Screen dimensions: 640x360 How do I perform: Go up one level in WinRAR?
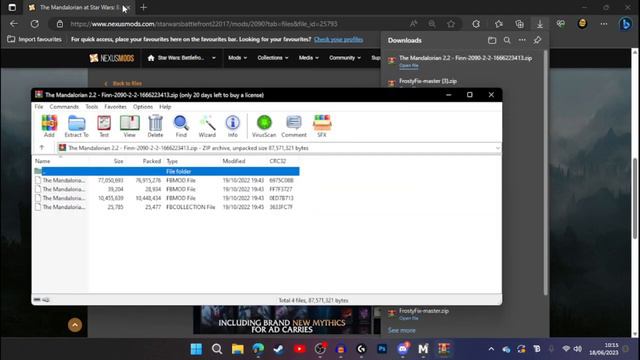click(x=42, y=148)
